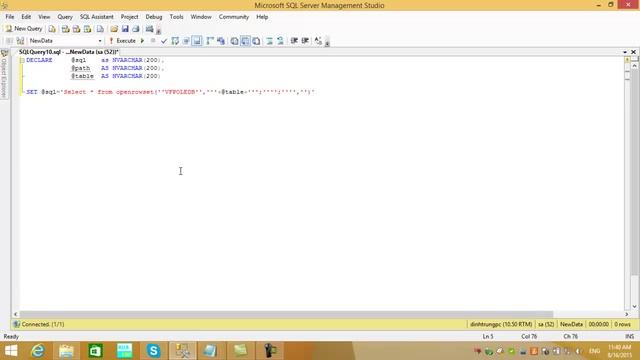
Task: Open the Debug menu
Action: 154,17
